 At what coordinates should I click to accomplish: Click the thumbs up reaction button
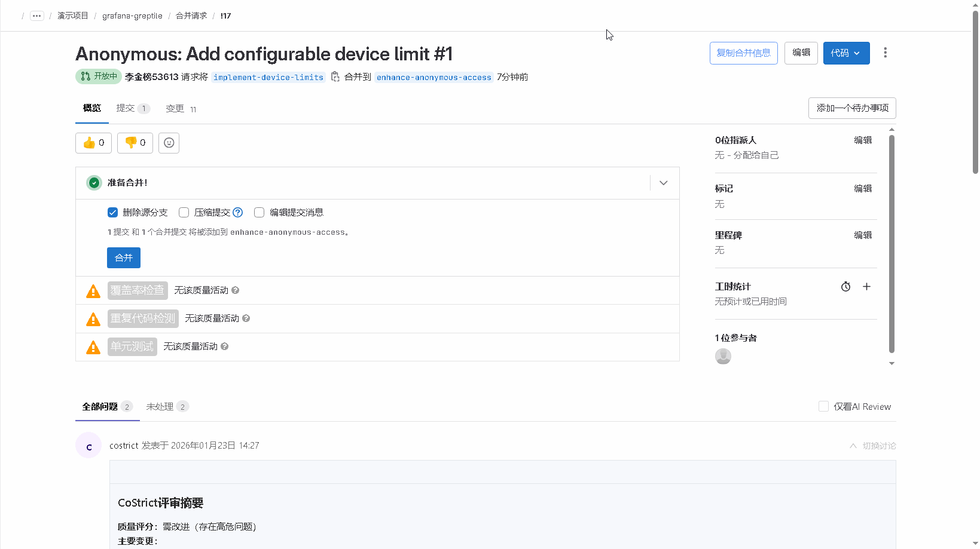point(93,143)
